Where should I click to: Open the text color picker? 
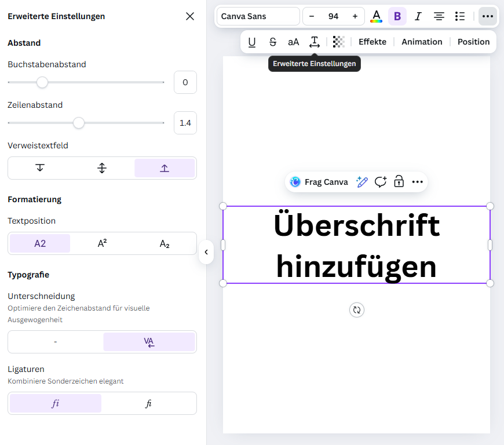tap(377, 16)
